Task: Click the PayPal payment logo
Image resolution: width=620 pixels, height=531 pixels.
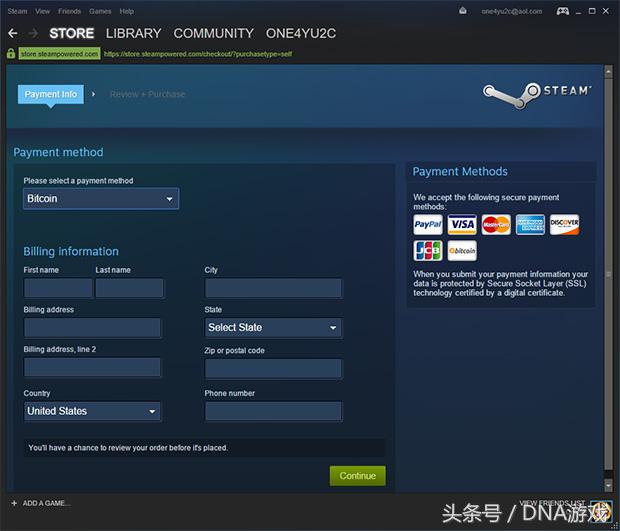Action: (x=427, y=225)
